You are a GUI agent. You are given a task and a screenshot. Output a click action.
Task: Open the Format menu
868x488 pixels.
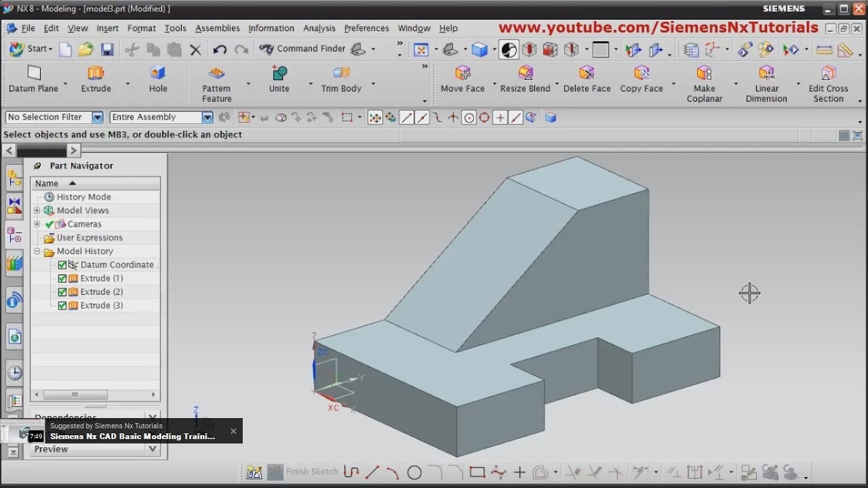point(142,28)
